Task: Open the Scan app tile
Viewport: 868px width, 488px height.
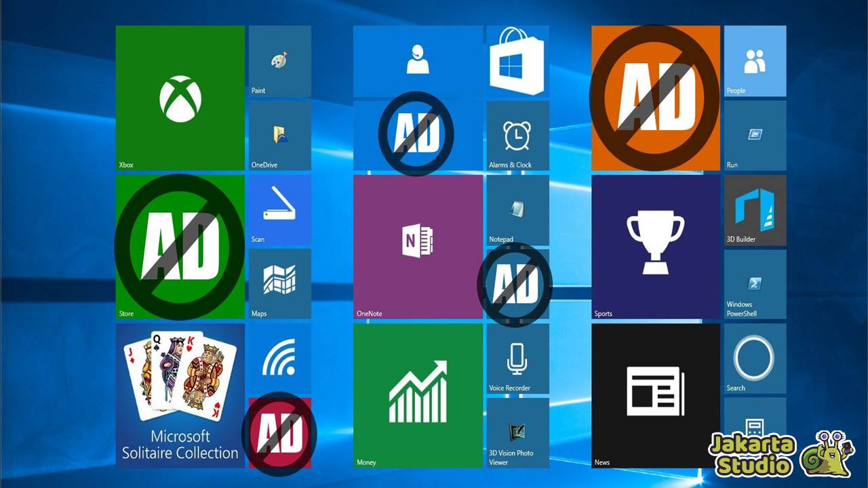Action: point(279,210)
